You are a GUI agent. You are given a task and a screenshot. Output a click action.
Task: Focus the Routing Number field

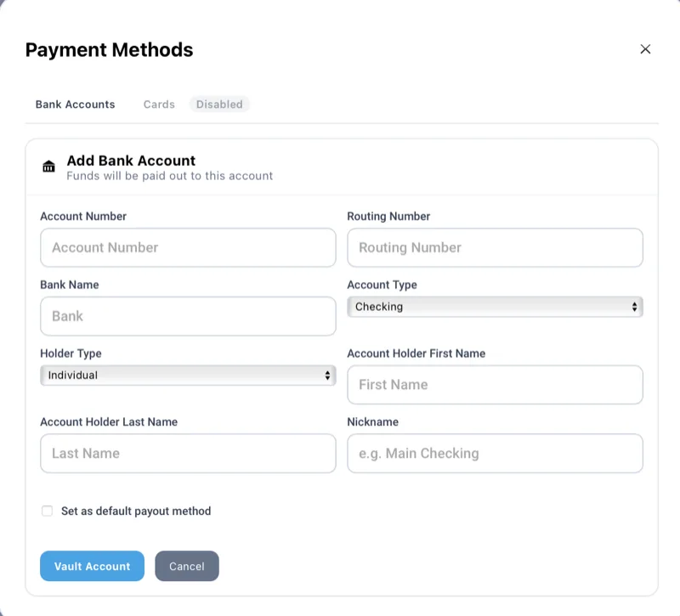click(495, 247)
